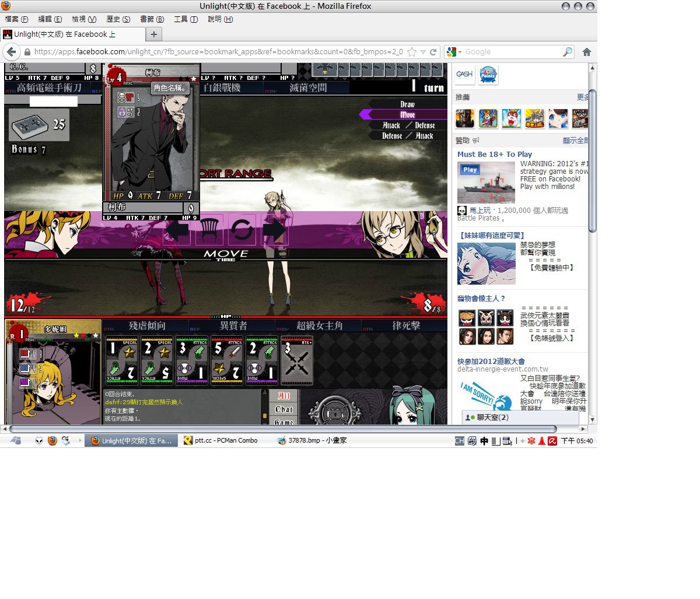
Task: Select the All chat log tab
Action: click(x=283, y=395)
